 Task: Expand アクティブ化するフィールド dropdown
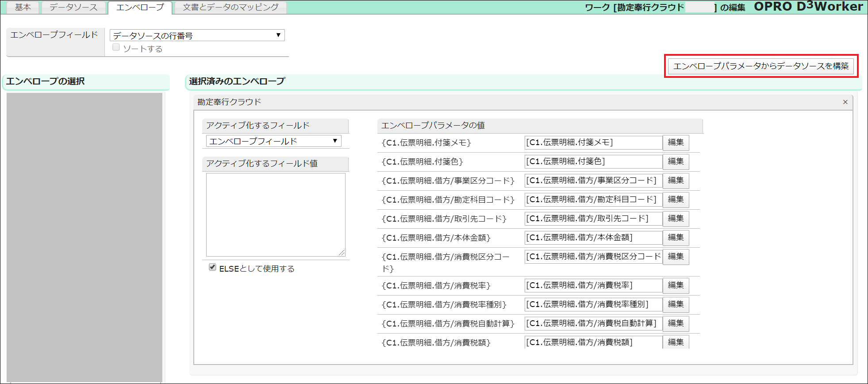click(273, 141)
